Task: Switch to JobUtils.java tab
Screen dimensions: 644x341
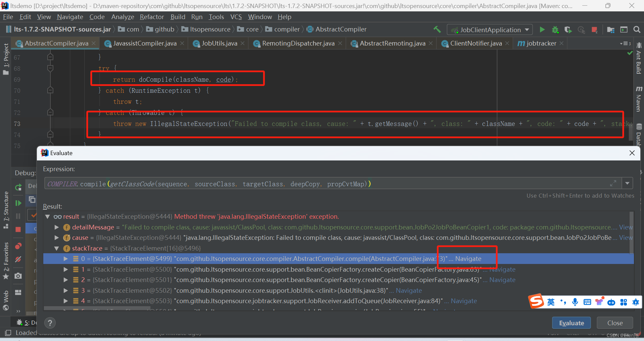Action: click(x=219, y=43)
